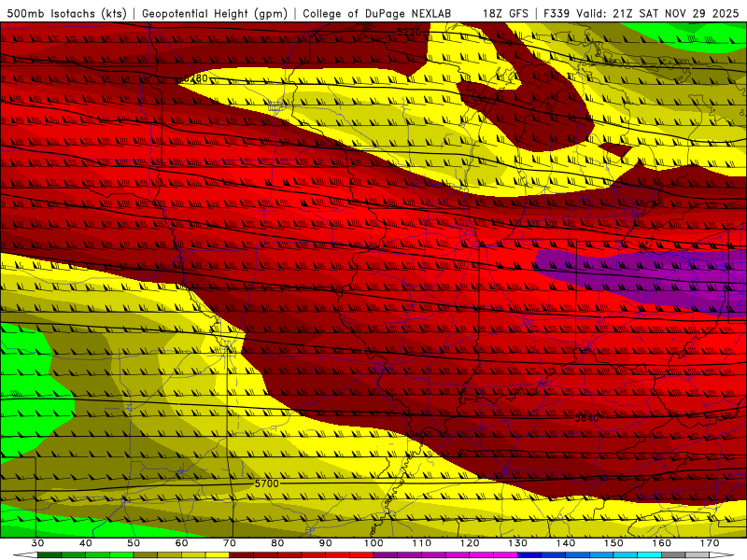Click the 150 value on the color scale

tap(613, 543)
